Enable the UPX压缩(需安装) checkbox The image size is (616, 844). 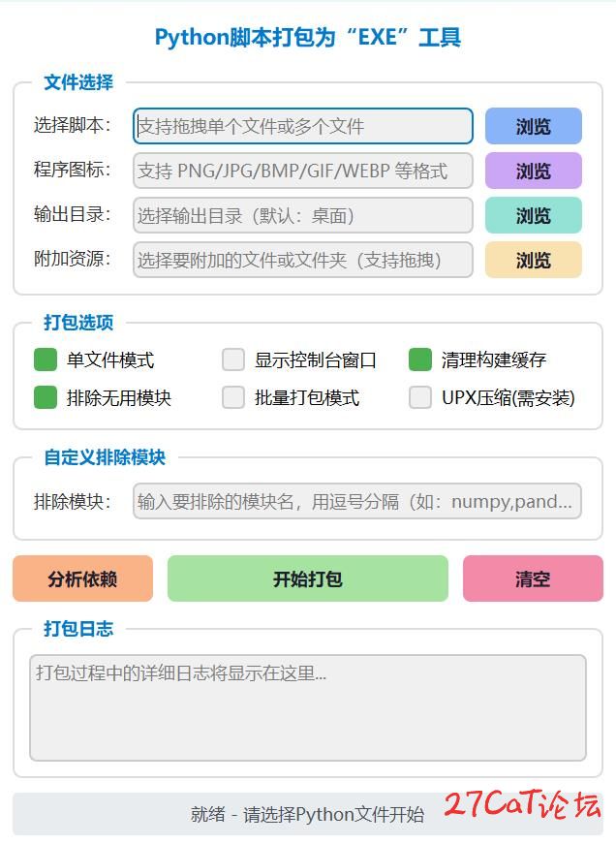click(420, 397)
